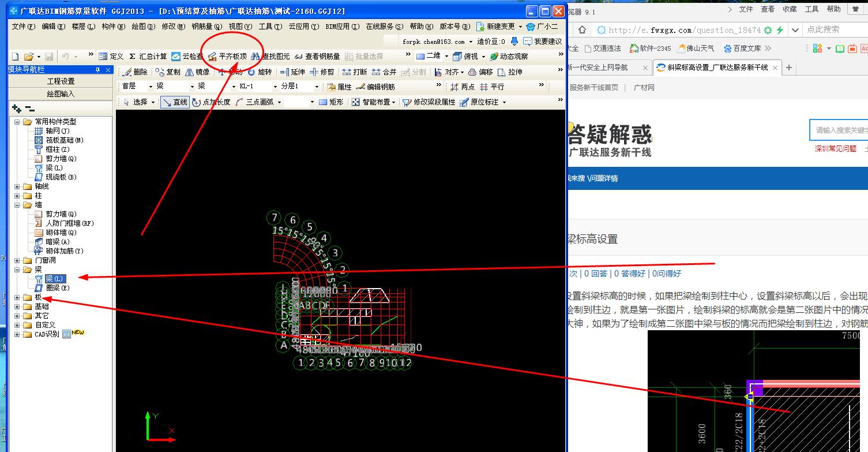Select 点加长度 point-plus-length tool
Viewport: 868px width, 452px height.
(211, 102)
